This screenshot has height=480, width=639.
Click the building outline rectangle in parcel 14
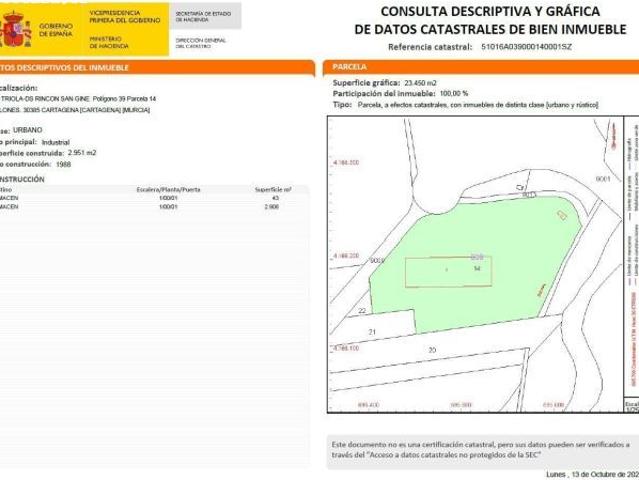click(448, 272)
